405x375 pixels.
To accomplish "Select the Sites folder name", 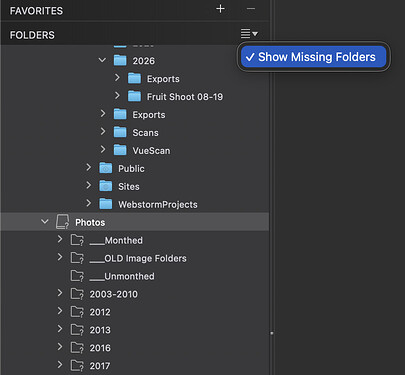I will click(x=129, y=187).
